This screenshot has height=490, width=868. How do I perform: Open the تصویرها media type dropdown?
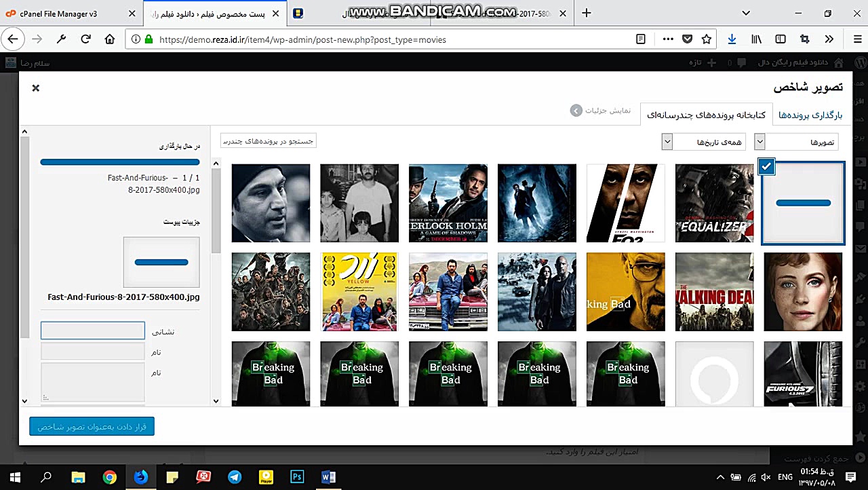point(797,141)
